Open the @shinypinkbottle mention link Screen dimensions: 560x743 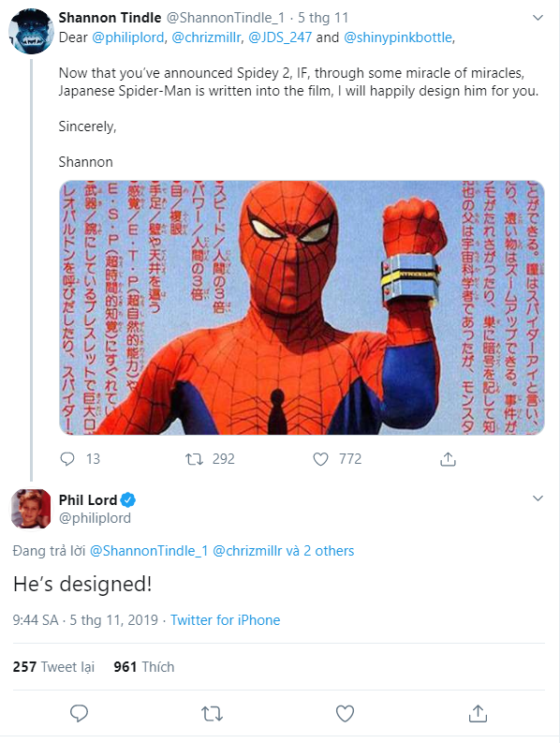pyautogui.click(x=398, y=37)
